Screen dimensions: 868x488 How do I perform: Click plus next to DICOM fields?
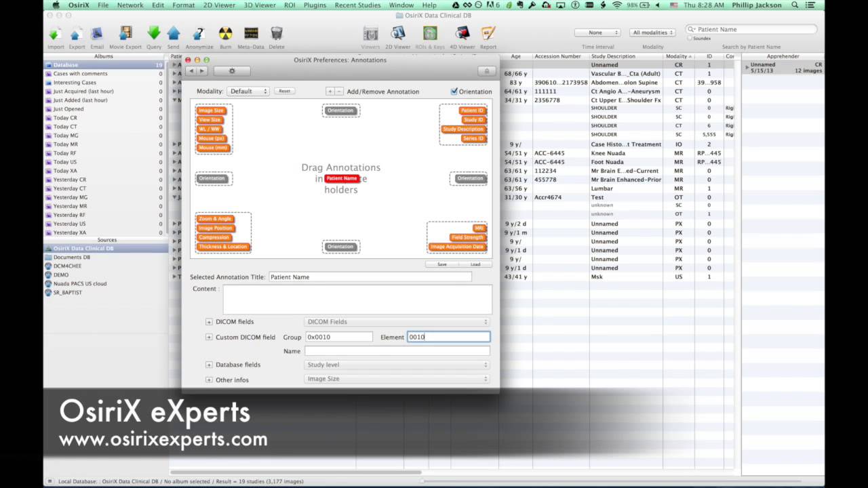[x=209, y=322]
